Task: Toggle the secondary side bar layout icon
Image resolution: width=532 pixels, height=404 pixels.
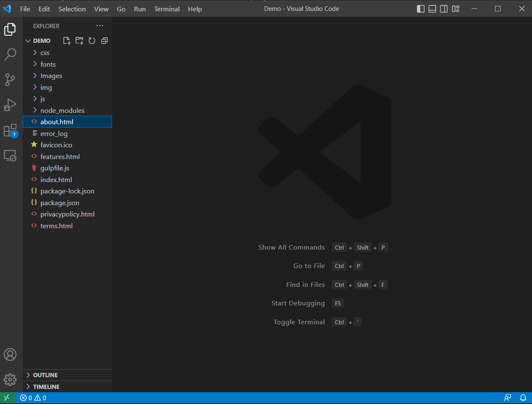Action: coord(444,9)
